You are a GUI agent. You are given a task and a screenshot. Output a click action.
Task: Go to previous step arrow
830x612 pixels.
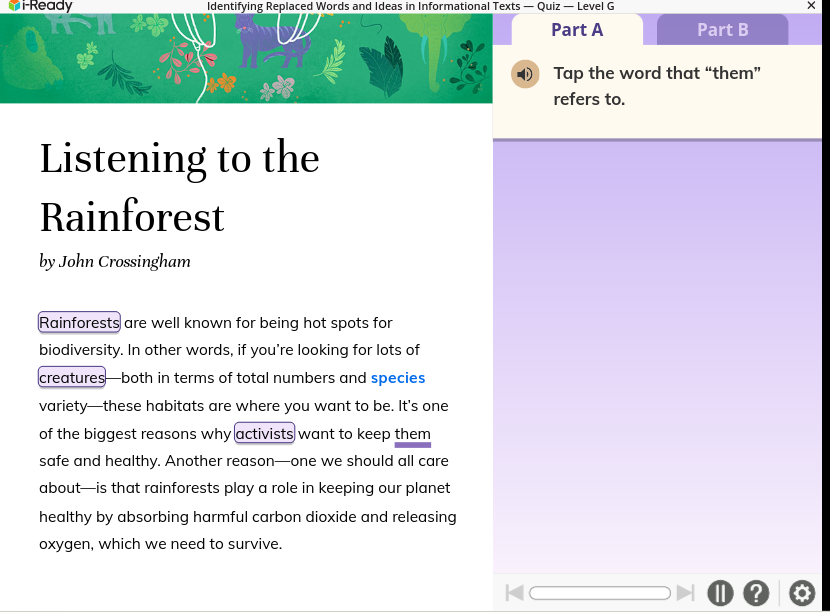[x=515, y=593]
